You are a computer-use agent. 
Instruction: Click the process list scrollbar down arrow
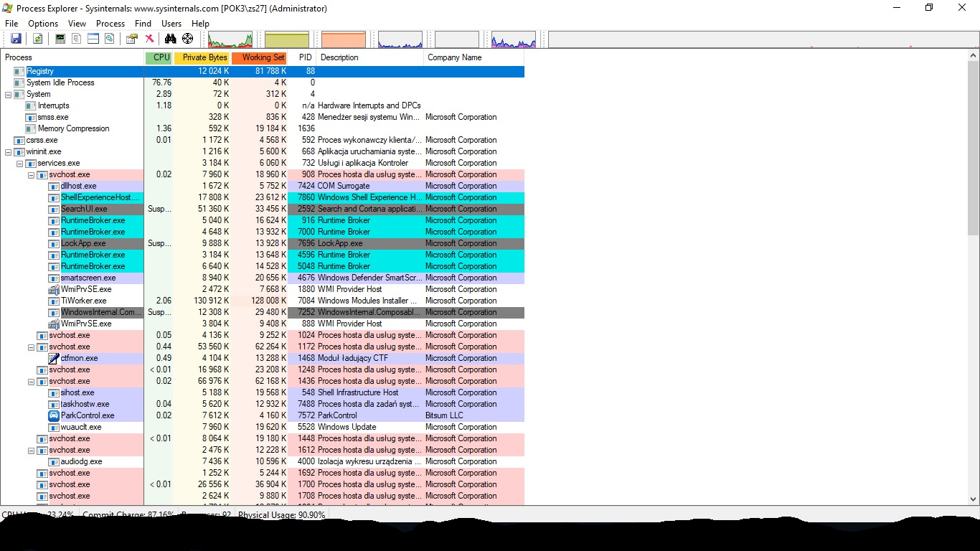tap(973, 499)
